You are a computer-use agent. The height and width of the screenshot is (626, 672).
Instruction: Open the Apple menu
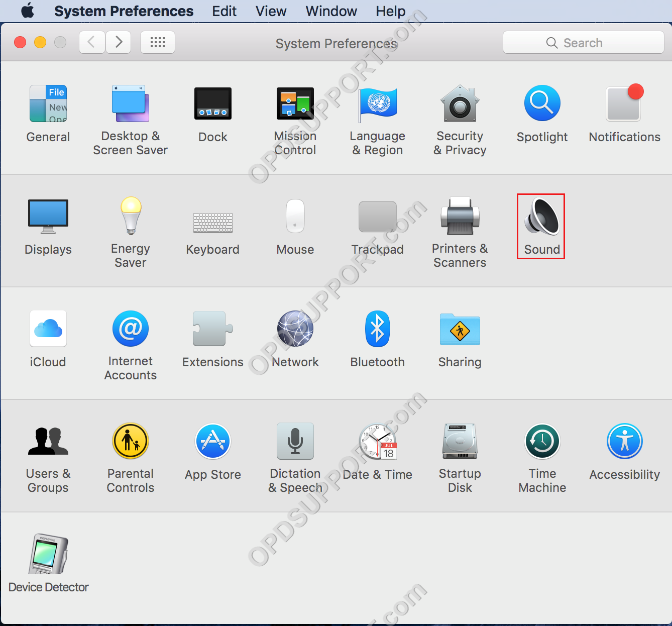28,11
